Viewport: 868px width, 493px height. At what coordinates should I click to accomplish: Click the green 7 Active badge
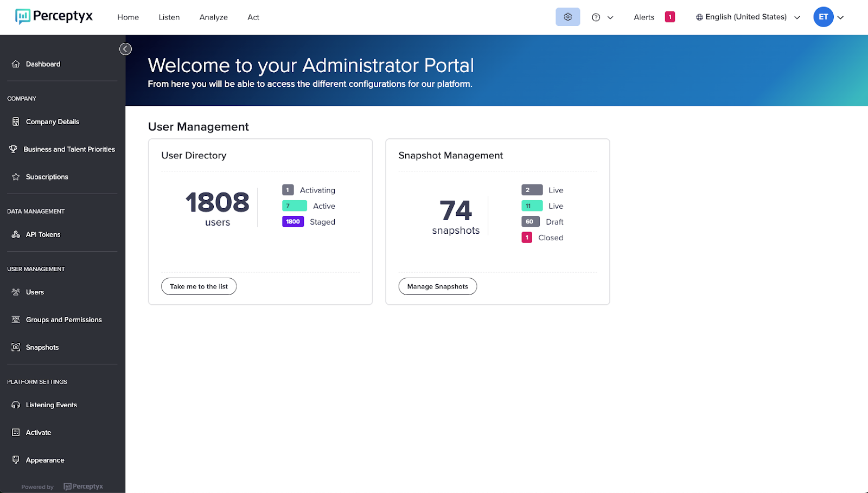tap(295, 206)
